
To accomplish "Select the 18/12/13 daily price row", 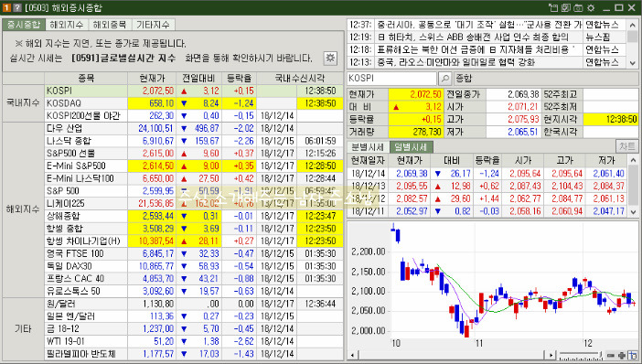I will click(487, 186).
